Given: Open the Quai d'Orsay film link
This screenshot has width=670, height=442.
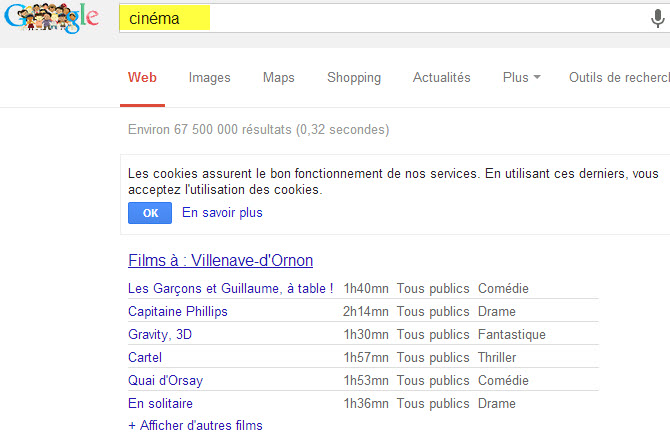Looking at the screenshot, I should point(165,380).
